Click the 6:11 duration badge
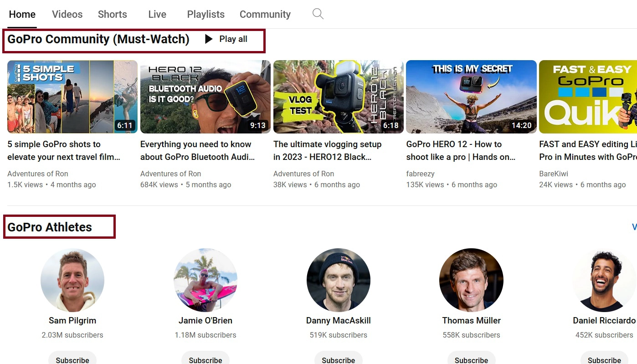 (x=125, y=125)
